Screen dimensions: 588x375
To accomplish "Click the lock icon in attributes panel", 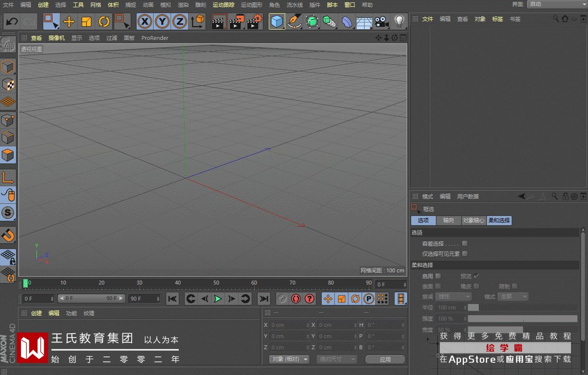I will 565,196.
